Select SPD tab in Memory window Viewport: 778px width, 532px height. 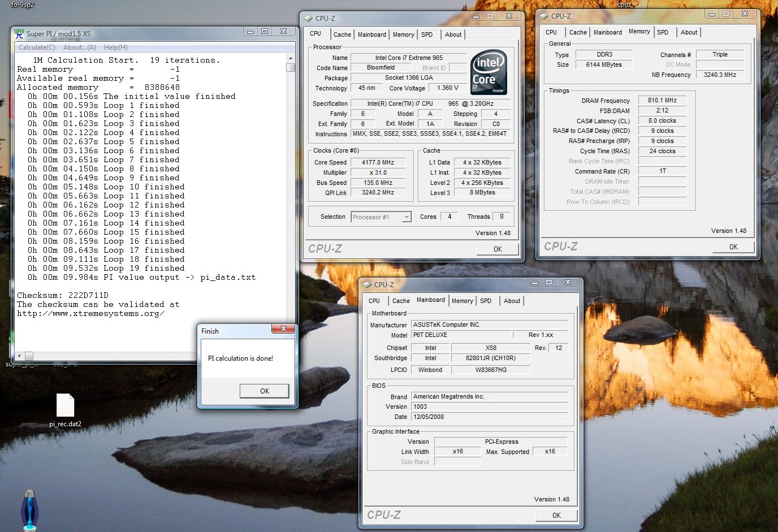click(x=663, y=32)
